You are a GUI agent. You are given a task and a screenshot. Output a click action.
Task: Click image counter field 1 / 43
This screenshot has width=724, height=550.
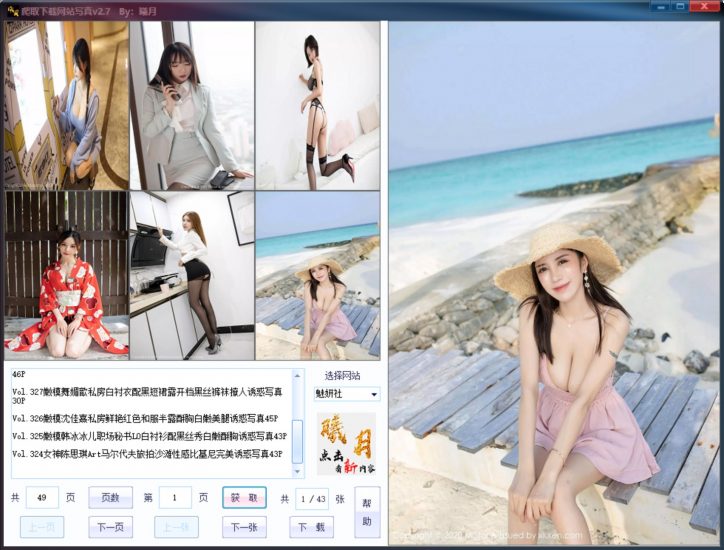(x=313, y=499)
